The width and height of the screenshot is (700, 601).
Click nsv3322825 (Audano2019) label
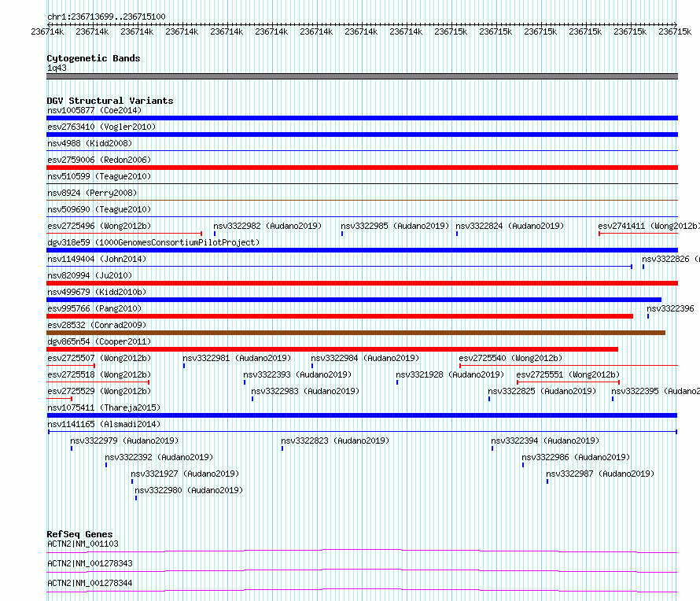coord(542,391)
